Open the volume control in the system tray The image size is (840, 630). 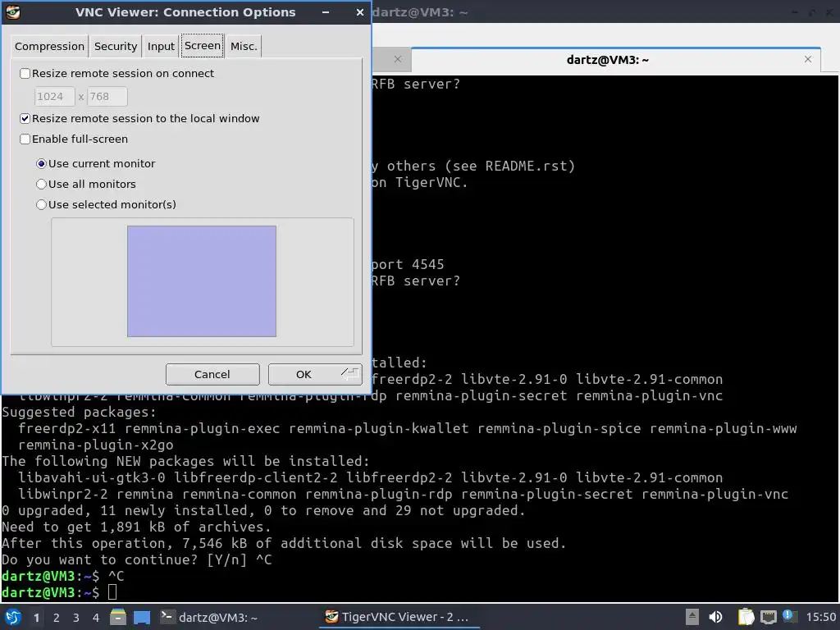point(715,617)
